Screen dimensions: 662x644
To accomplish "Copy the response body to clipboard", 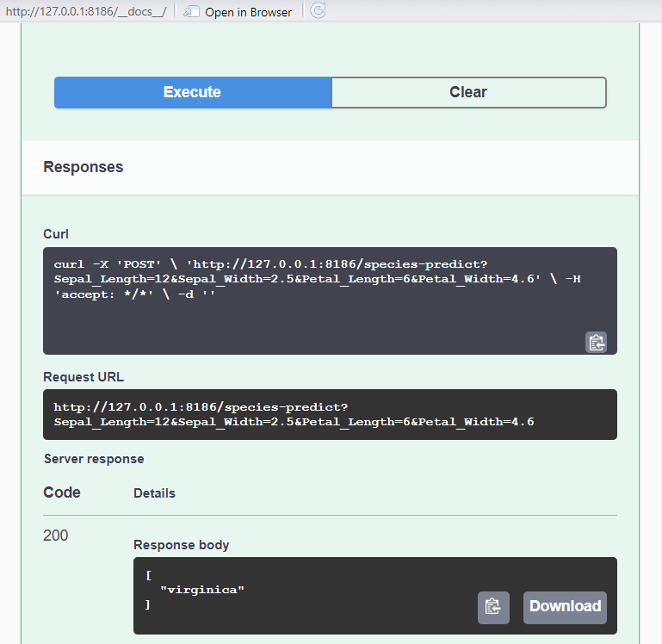I will click(x=493, y=607).
